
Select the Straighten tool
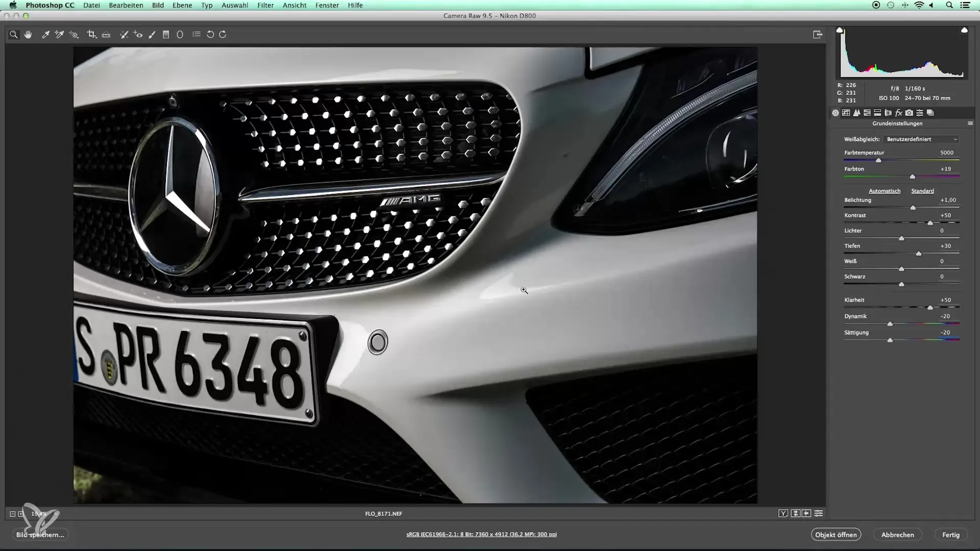[106, 35]
